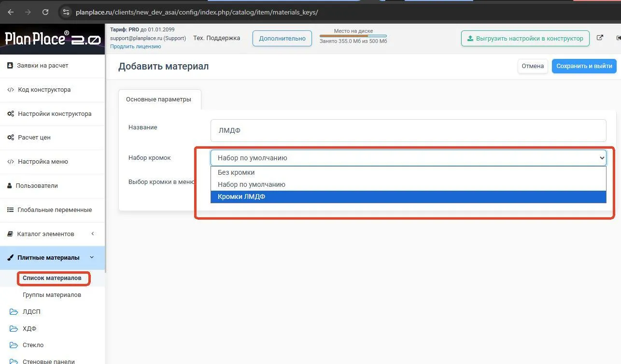Click the support@planplace.ru (Support) text
The height and width of the screenshot is (364, 621).
tap(148, 38)
